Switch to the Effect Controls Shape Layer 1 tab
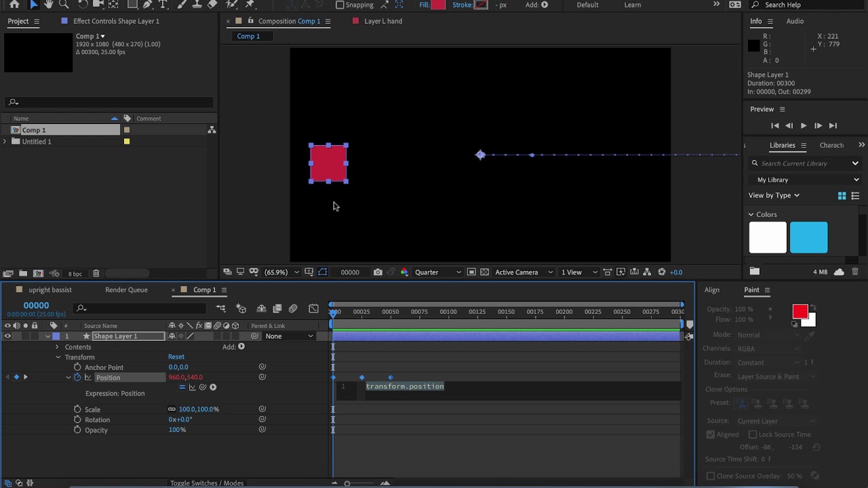The width and height of the screenshot is (868, 488). pyautogui.click(x=116, y=21)
